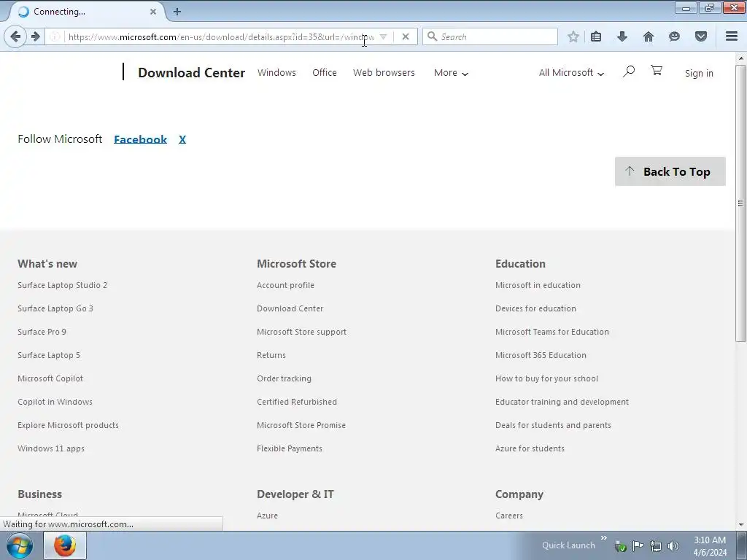Open the shopping cart icon

[x=657, y=71]
